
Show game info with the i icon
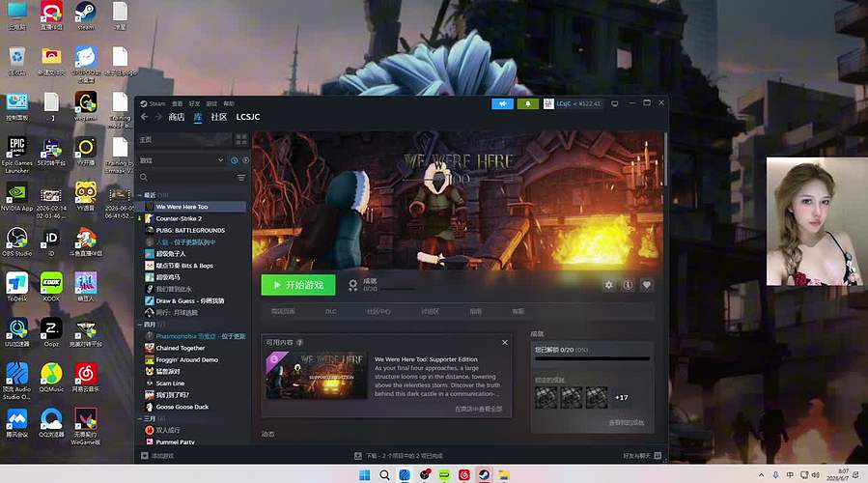[628, 285]
